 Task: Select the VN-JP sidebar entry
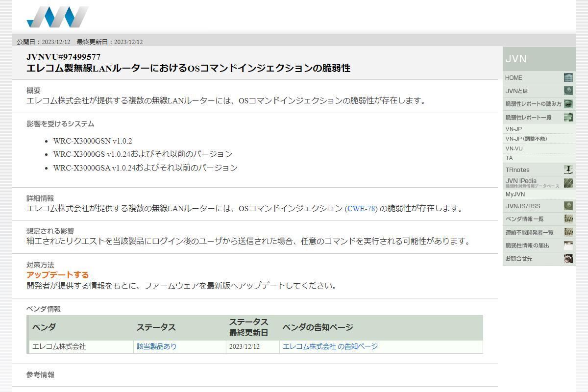pyautogui.click(x=539, y=129)
